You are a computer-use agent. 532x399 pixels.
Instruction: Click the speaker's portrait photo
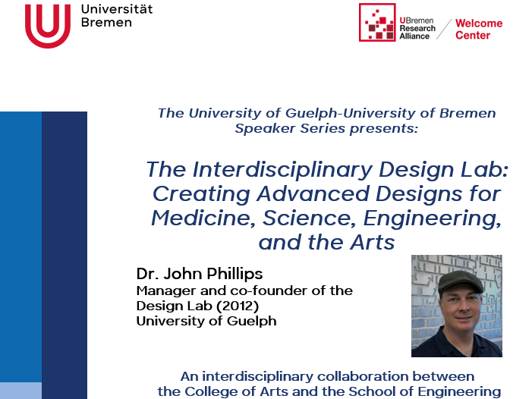pos(456,306)
